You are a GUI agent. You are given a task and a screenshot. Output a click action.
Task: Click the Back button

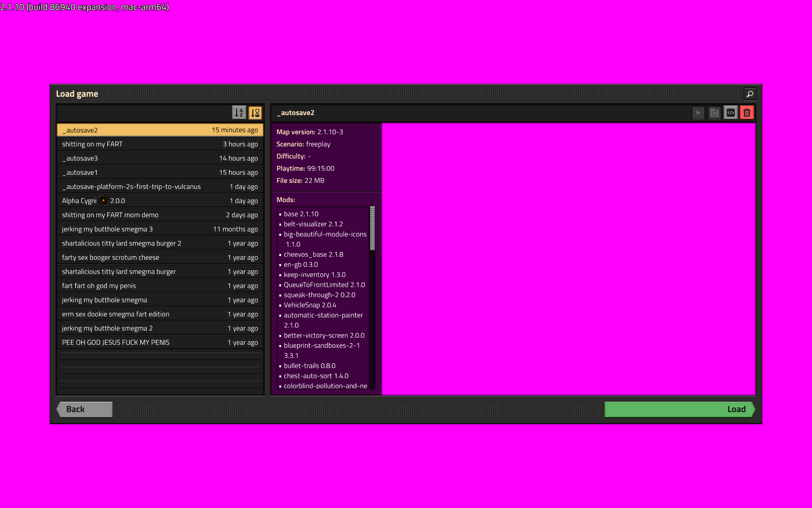pyautogui.click(x=85, y=410)
